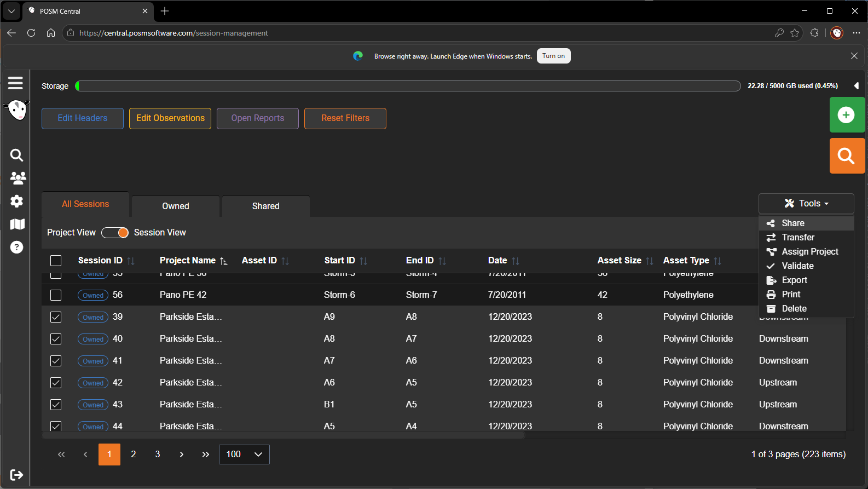Screen dimensions: 868x489
Task: Uncheck the box for session 39
Action: tap(56, 317)
